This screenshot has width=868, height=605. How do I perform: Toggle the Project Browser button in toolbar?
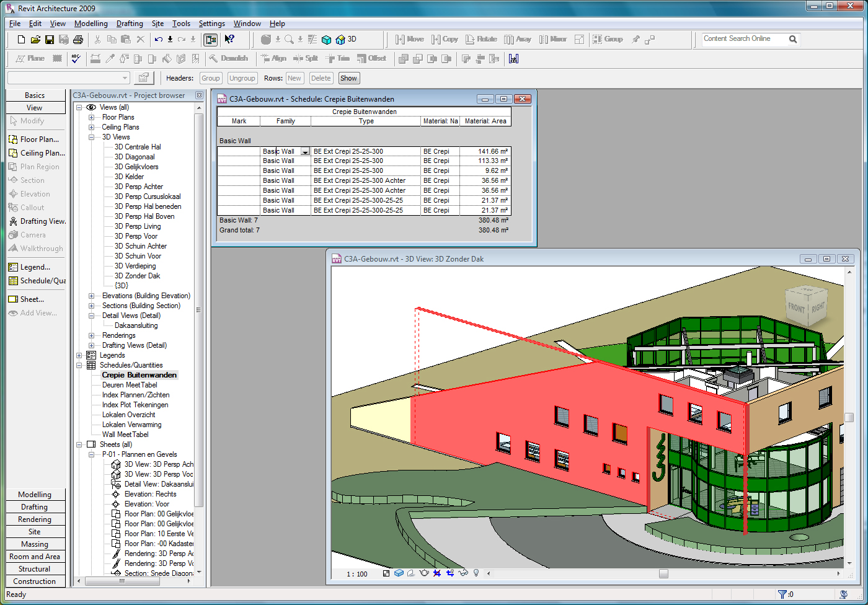pyautogui.click(x=211, y=40)
